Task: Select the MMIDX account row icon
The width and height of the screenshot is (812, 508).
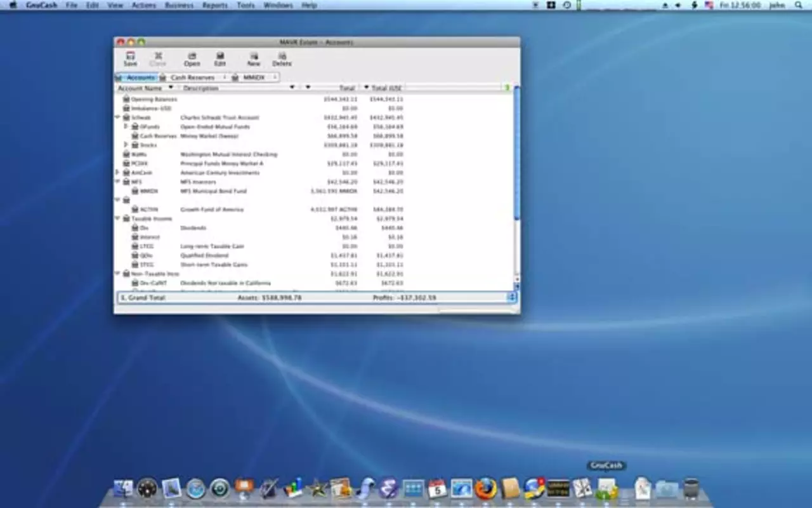Action: [x=135, y=190]
